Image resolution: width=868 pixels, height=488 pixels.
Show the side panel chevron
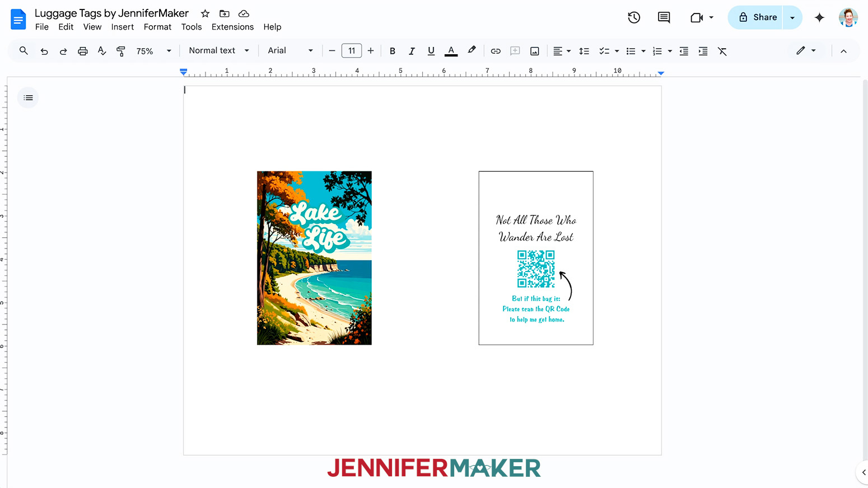[x=864, y=472]
